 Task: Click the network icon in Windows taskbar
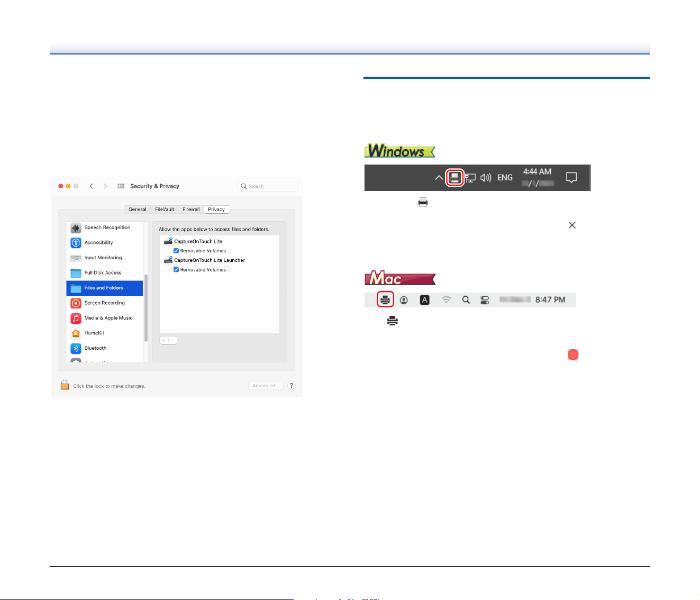coord(470,178)
